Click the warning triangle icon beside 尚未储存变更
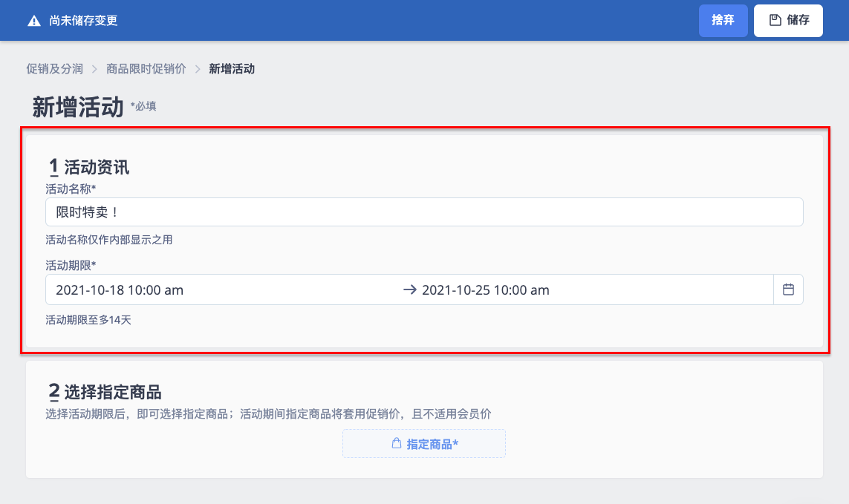The image size is (849, 504). tap(34, 21)
